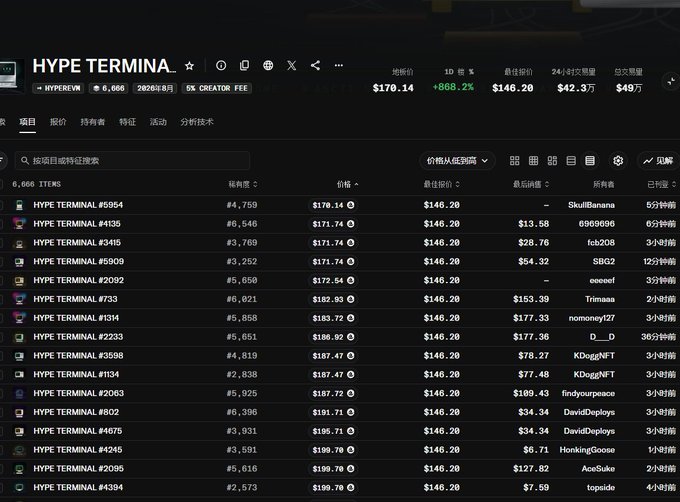Click the collapse stats icon at header right
The height and width of the screenshot is (502, 680).
[x=671, y=81]
